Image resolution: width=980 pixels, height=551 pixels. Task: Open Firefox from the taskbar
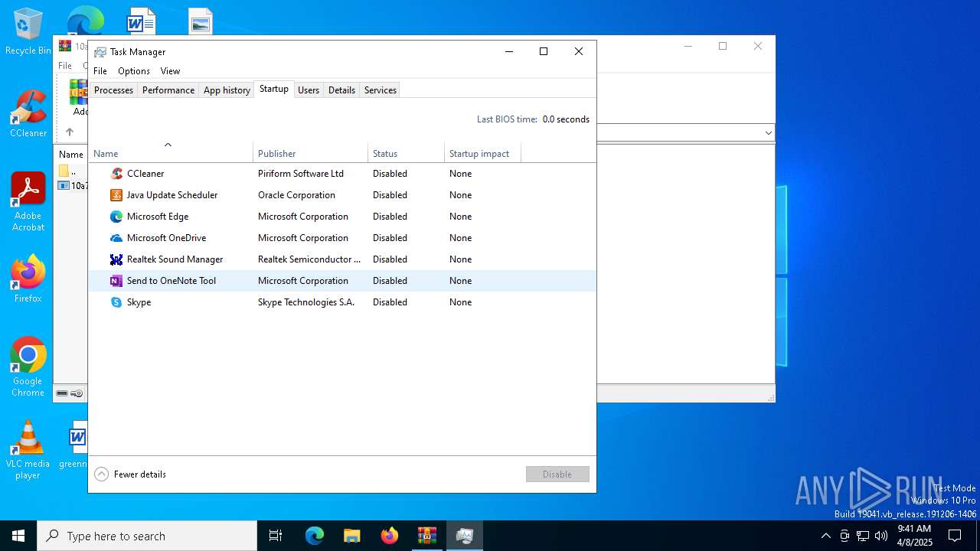coord(390,536)
